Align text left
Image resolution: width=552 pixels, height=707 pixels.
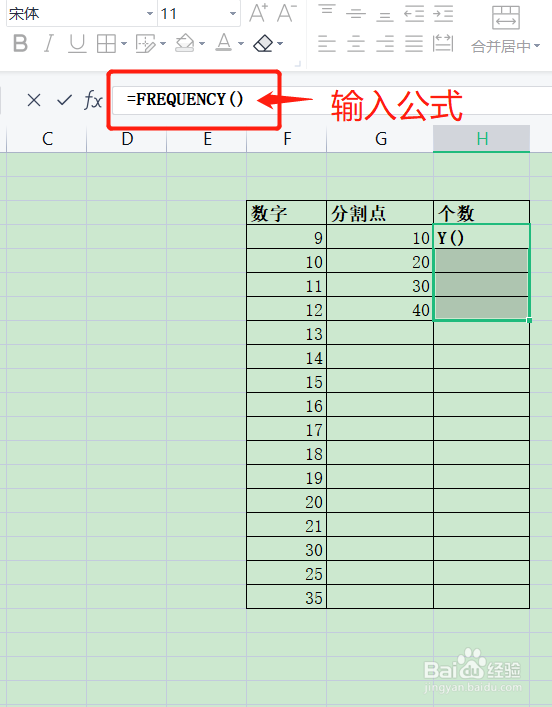pyautogui.click(x=327, y=44)
